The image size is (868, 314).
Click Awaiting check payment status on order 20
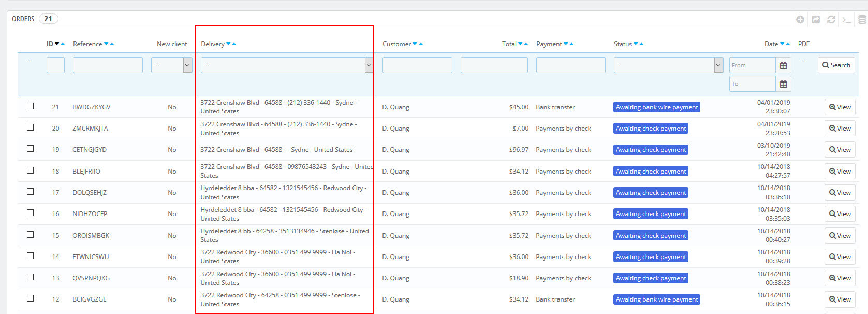[651, 129]
